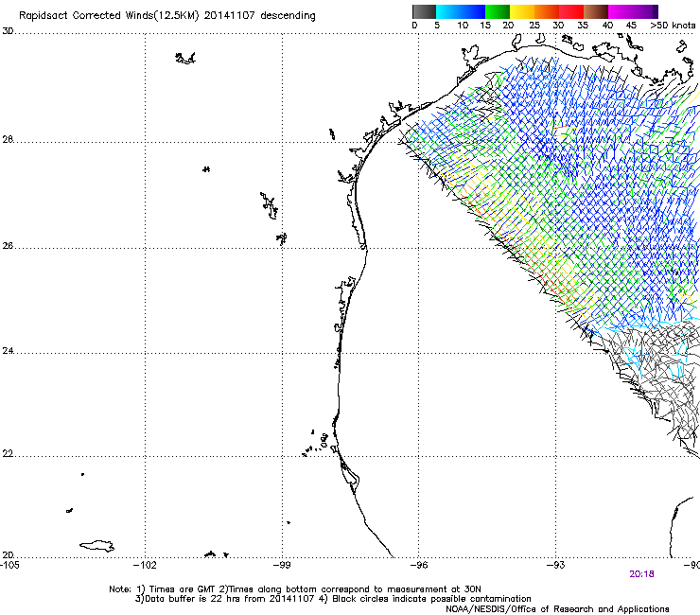Click the longitude label '-96'
This screenshot has height=615, width=700.
coord(419,565)
